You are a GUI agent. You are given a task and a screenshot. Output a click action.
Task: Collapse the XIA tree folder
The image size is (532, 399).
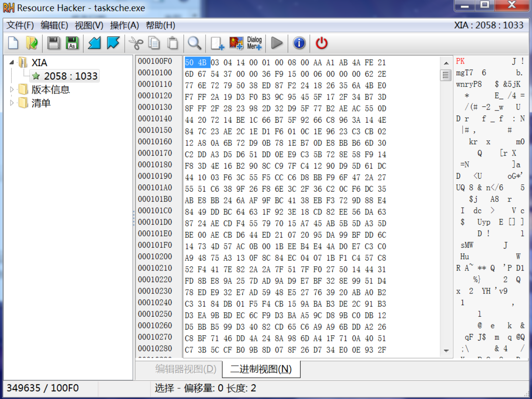coord(12,63)
